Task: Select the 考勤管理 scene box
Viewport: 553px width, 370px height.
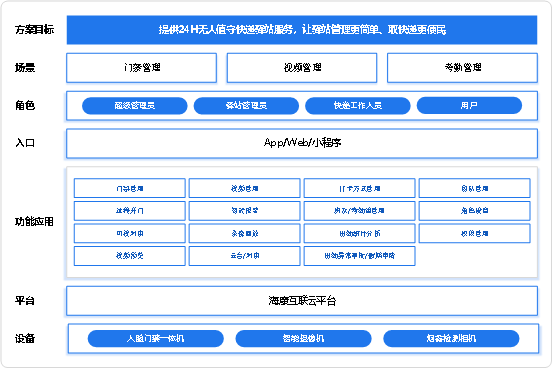Action: tap(462, 68)
